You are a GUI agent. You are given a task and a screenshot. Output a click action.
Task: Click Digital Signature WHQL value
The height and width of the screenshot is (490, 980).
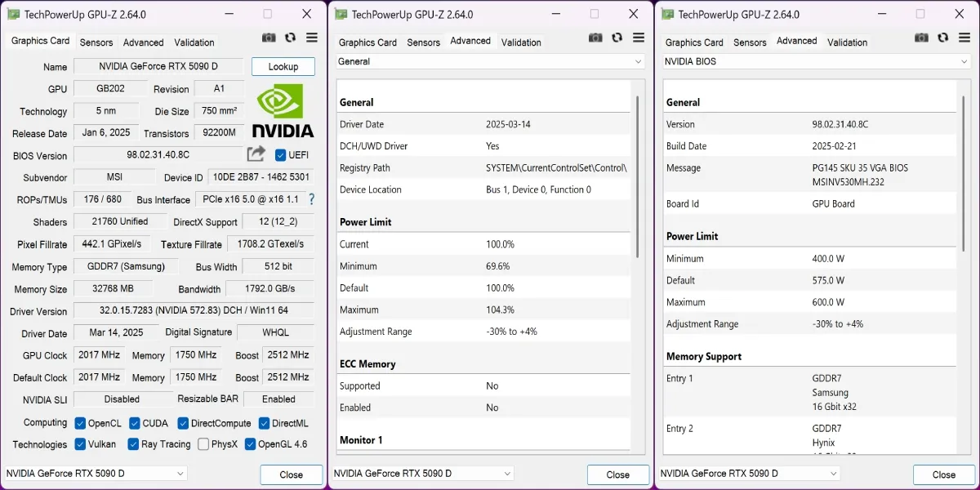pyautogui.click(x=276, y=332)
